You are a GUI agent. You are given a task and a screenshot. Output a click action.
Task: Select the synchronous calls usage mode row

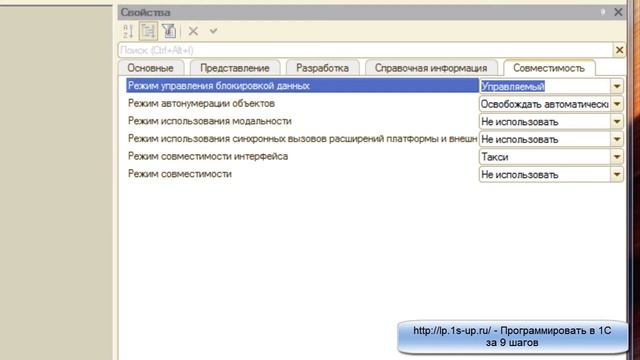coord(302,139)
